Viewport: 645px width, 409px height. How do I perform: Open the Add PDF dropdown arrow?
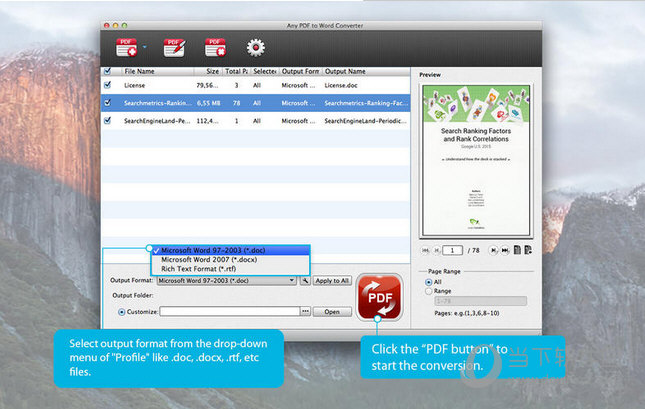click(144, 47)
